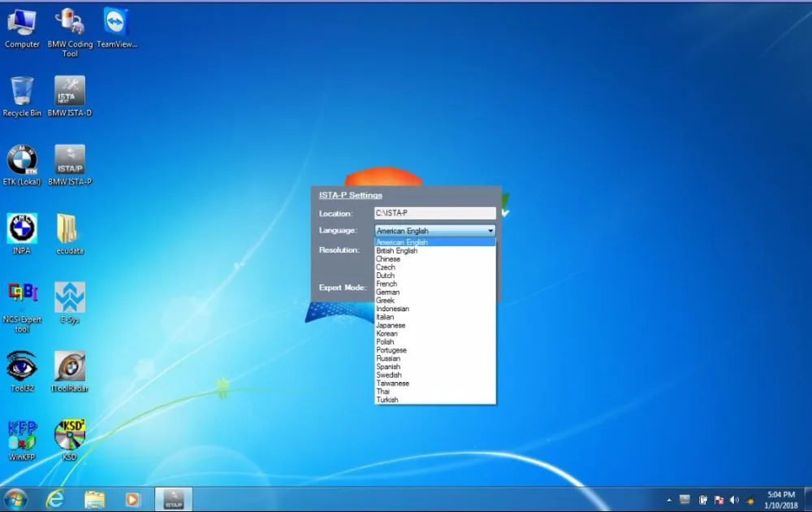Select Taiwanese language option

[x=435, y=383]
